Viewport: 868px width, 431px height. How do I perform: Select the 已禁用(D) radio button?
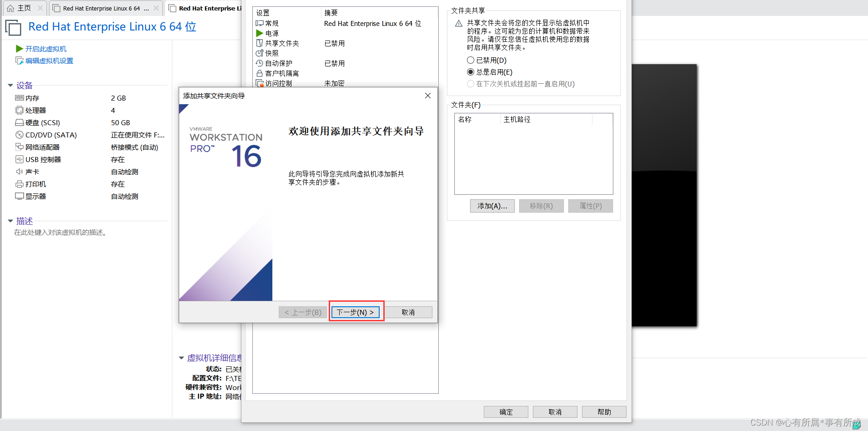coord(471,60)
